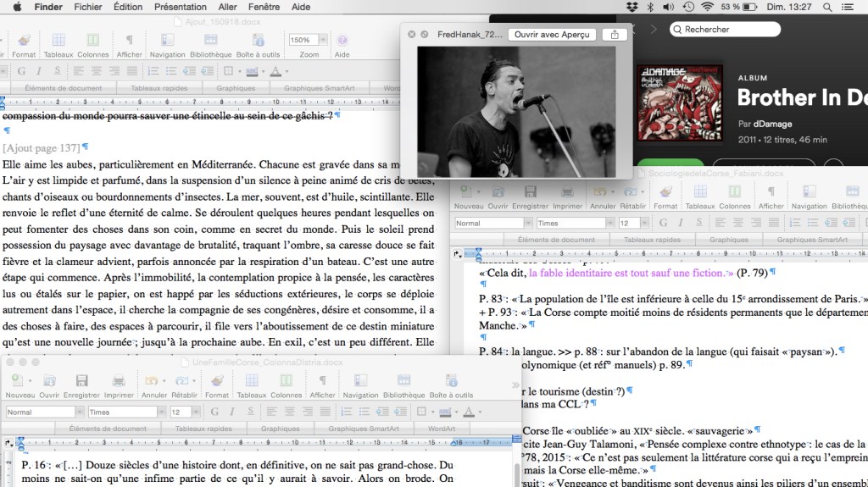Click Navigation icon in UneFamilleCorse toolbar
Screen dimensions: 868x487
pyautogui.click(x=361, y=381)
